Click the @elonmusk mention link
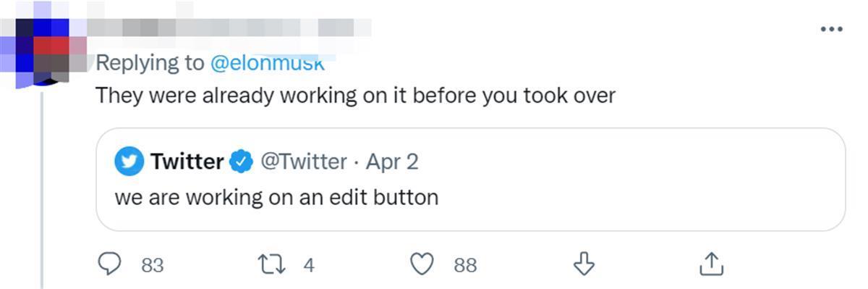The width and height of the screenshot is (868, 289). 268,63
